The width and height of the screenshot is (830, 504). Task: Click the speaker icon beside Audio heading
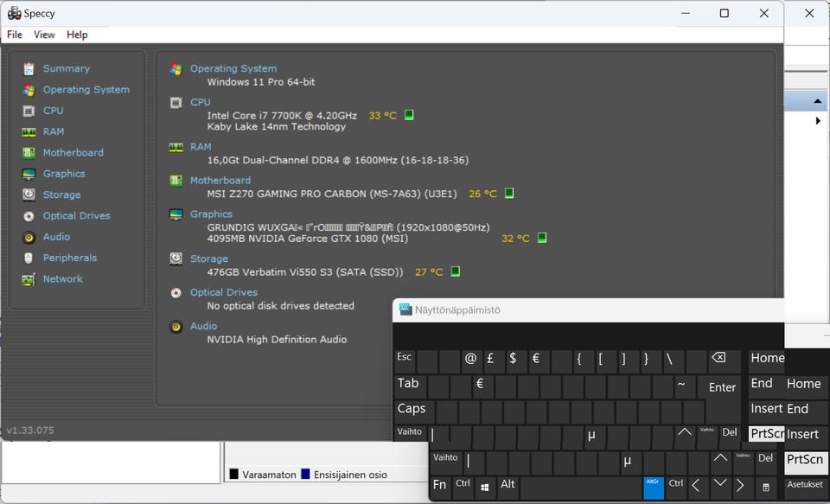coord(176,326)
